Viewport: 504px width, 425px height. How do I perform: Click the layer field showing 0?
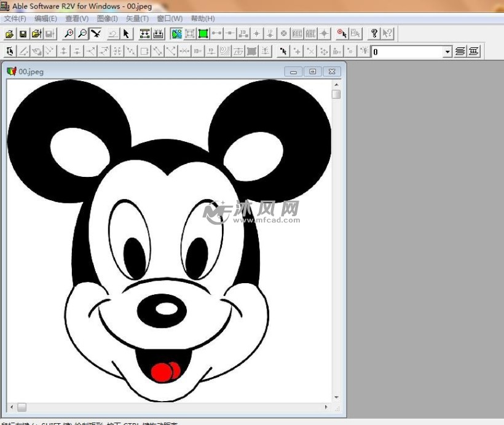click(x=407, y=52)
